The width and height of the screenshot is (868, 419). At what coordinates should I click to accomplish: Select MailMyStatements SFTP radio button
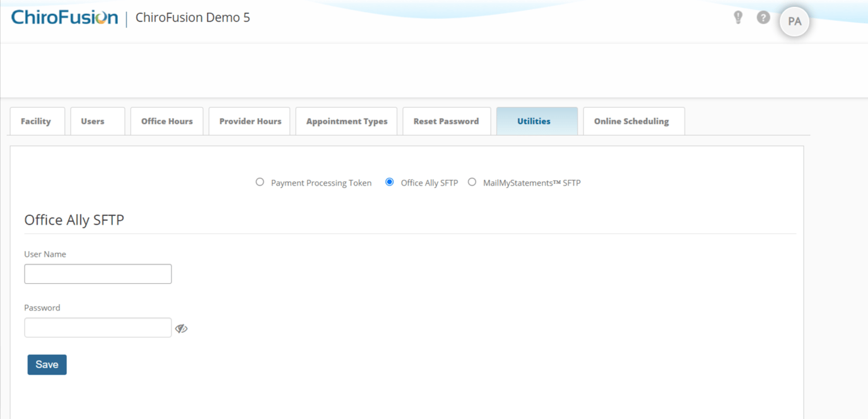pyautogui.click(x=472, y=182)
